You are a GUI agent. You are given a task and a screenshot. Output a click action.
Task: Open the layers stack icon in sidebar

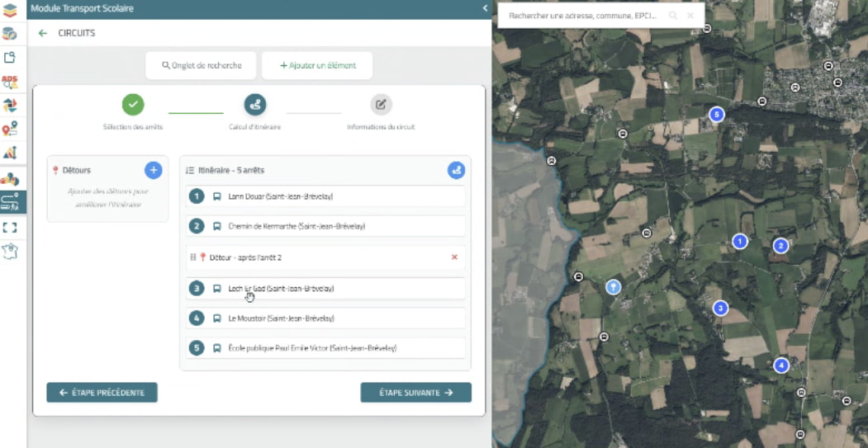tap(10, 11)
